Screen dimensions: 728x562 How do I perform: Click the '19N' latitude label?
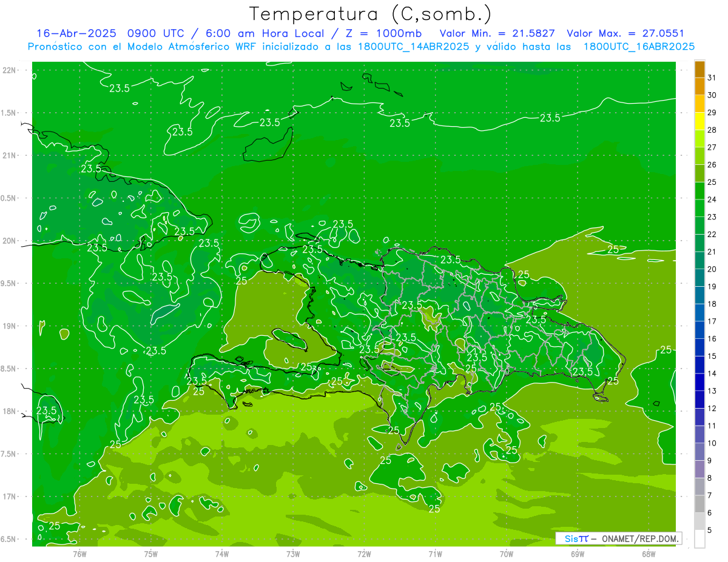(x=9, y=326)
